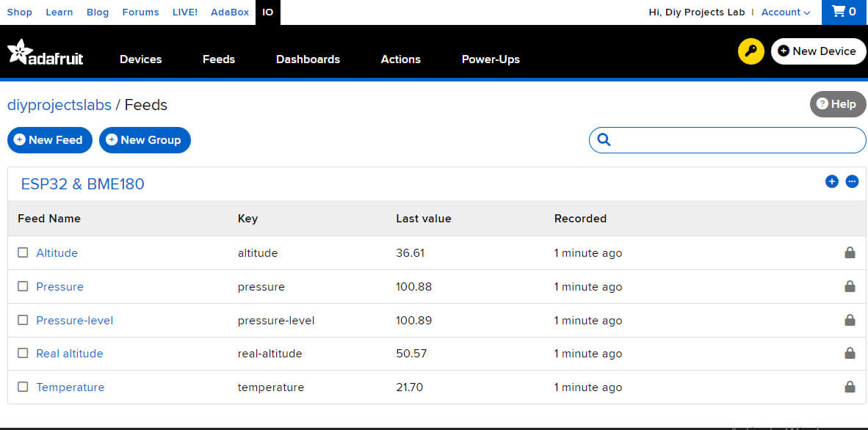This screenshot has height=430, width=868.
Task: Click the greeting Hi, Diy Projects Lab
Action: click(x=696, y=12)
